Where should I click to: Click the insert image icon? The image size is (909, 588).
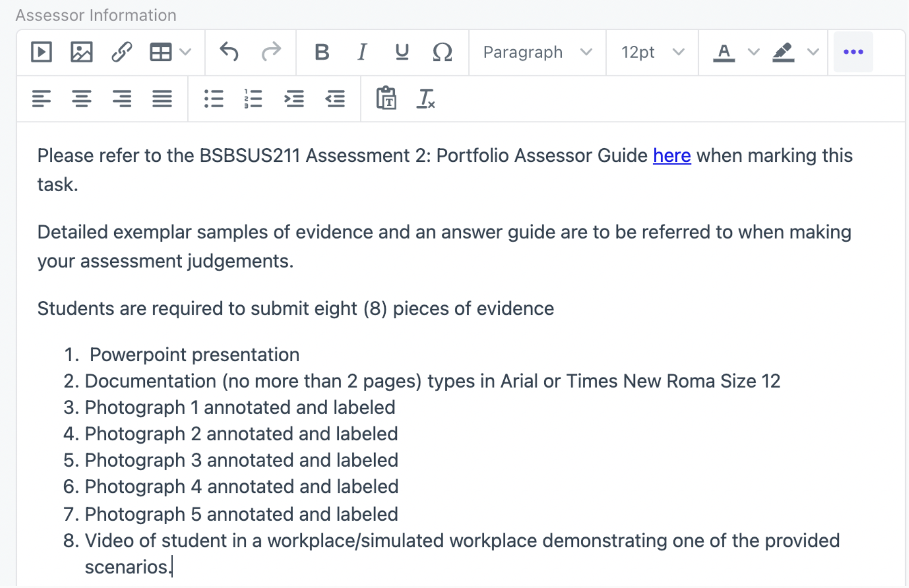pos(81,52)
